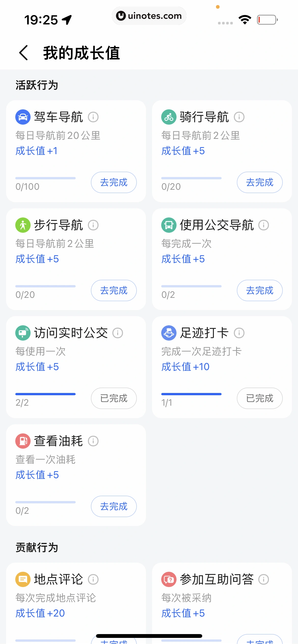Tap the 访问实时公交 bus stop icon
Image resolution: width=298 pixels, height=644 pixels.
23,333
